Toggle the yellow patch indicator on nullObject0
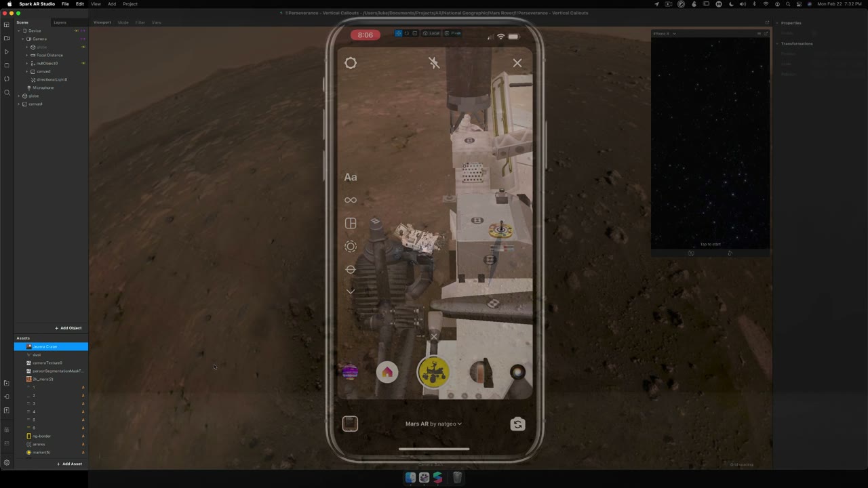Viewport: 868px width, 488px height. 83,63
